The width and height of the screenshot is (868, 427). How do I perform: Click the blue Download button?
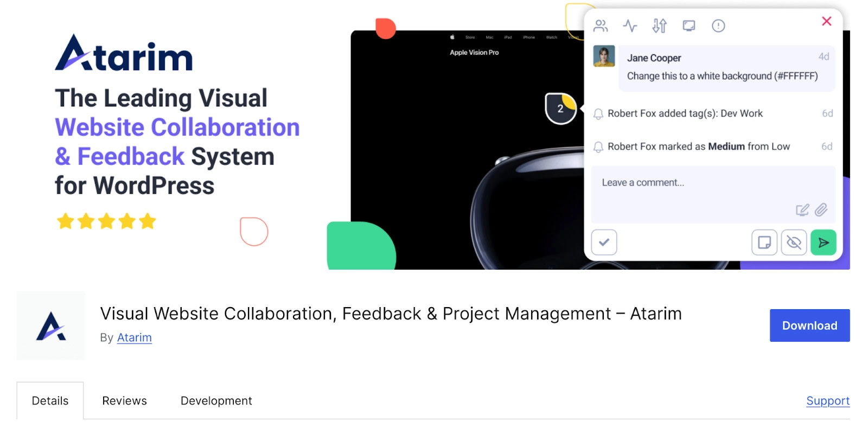point(809,326)
